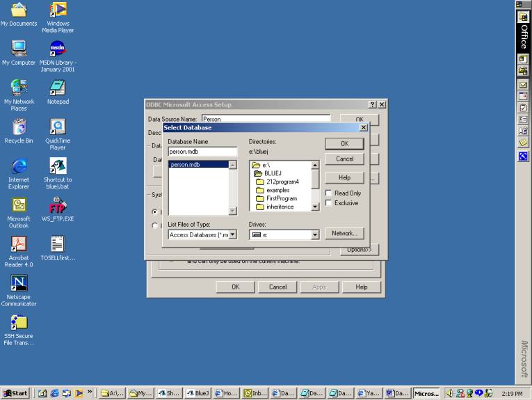Click New Task checkmark icon in Office bar
The height and width of the screenshot is (400, 532).
pos(523,108)
